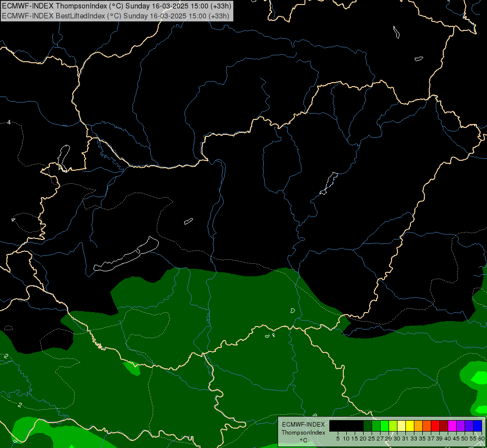This screenshot has width=487, height=448.
Task: Pick the bright yellow 31–33 legend swatch
Action: [x=410, y=426]
